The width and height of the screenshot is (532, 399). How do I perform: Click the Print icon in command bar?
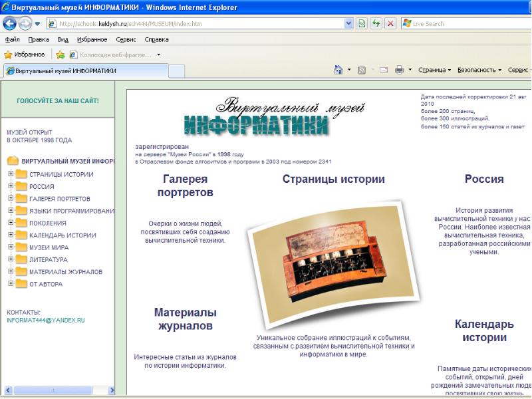coord(399,70)
